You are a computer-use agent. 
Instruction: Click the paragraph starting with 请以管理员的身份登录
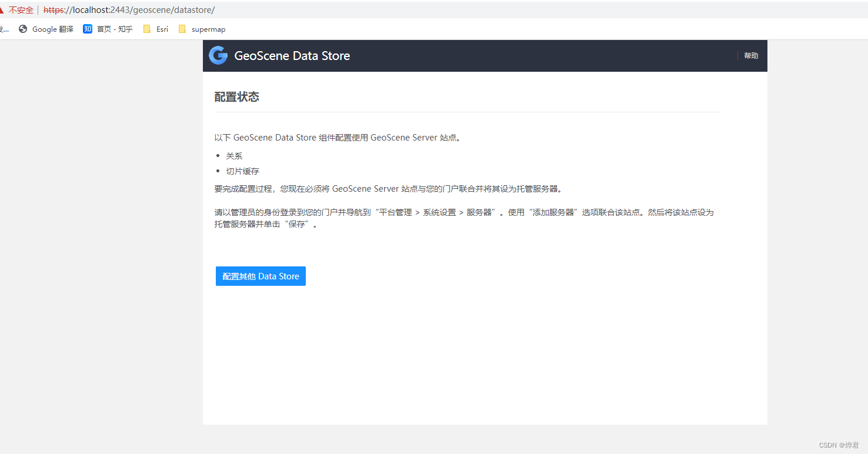(464, 218)
